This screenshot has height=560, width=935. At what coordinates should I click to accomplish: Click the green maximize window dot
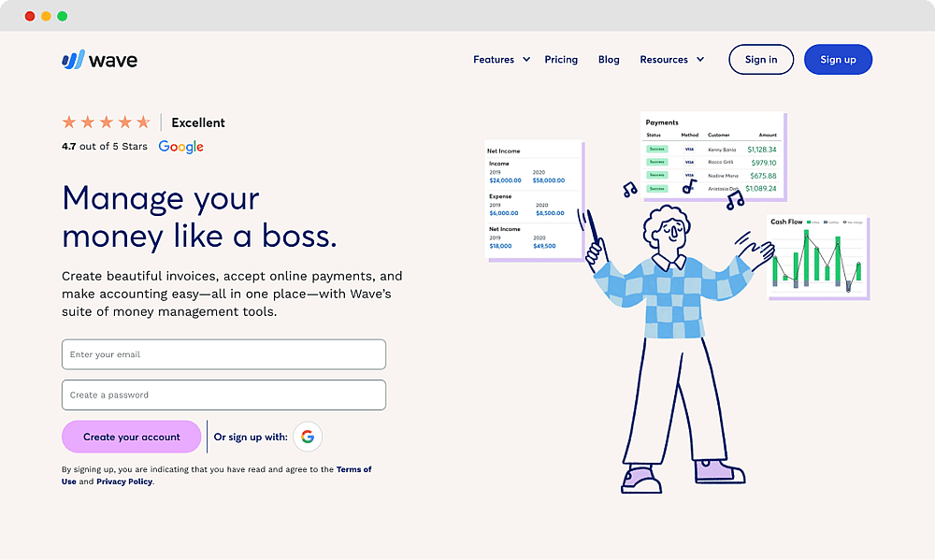[x=62, y=16]
